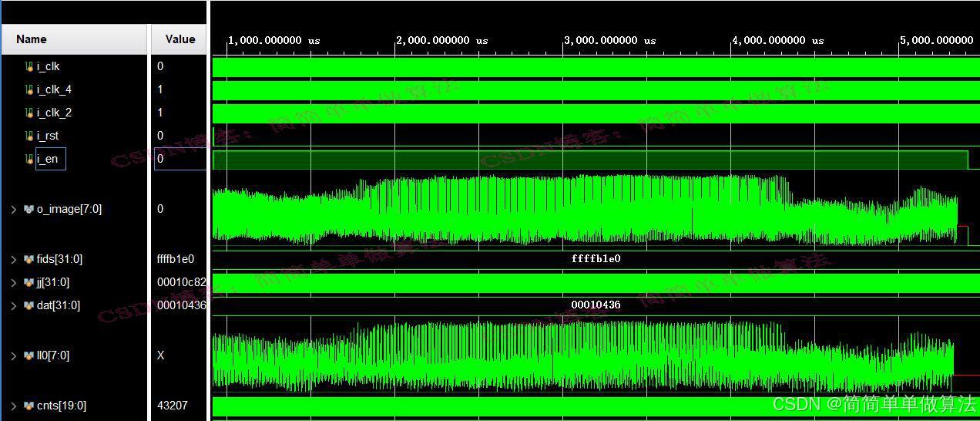Image resolution: width=980 pixels, height=421 pixels.
Task: Click the dat value 00010436 in Value column
Action: click(x=182, y=305)
